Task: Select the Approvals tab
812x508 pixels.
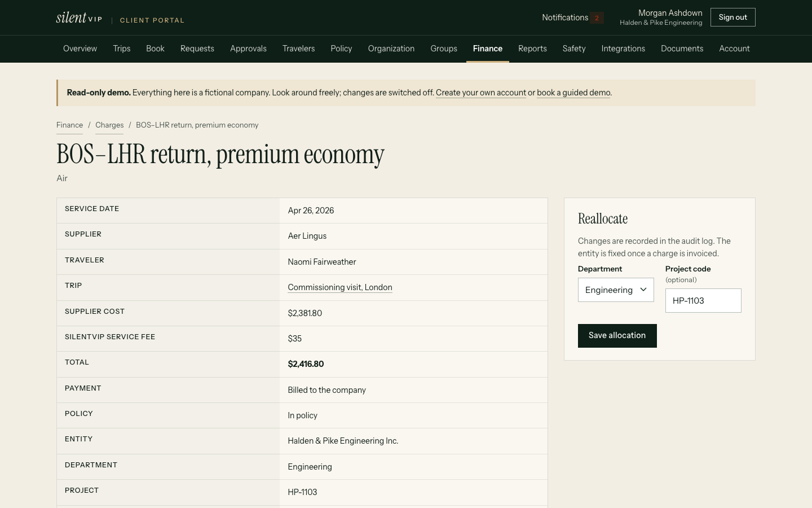Action: (x=248, y=49)
